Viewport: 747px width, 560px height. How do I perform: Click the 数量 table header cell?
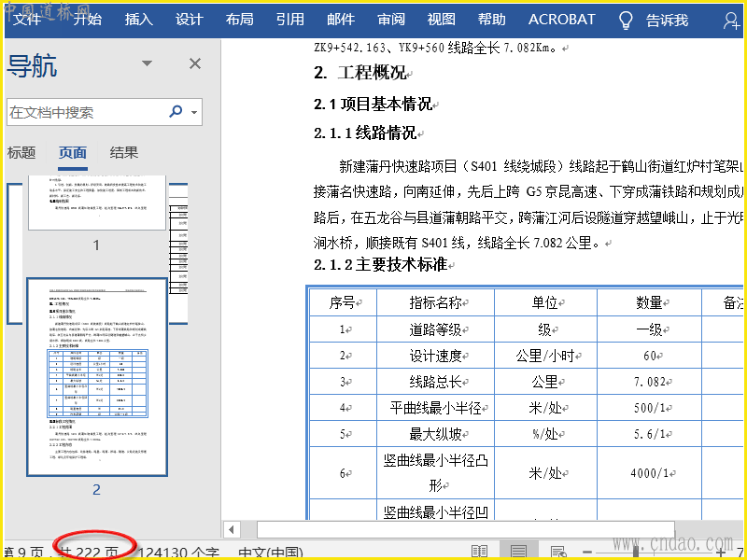[649, 302]
